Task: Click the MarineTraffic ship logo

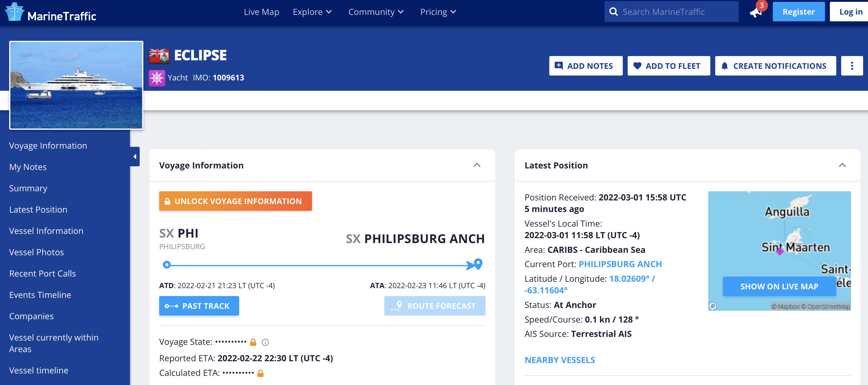Action: click(14, 12)
